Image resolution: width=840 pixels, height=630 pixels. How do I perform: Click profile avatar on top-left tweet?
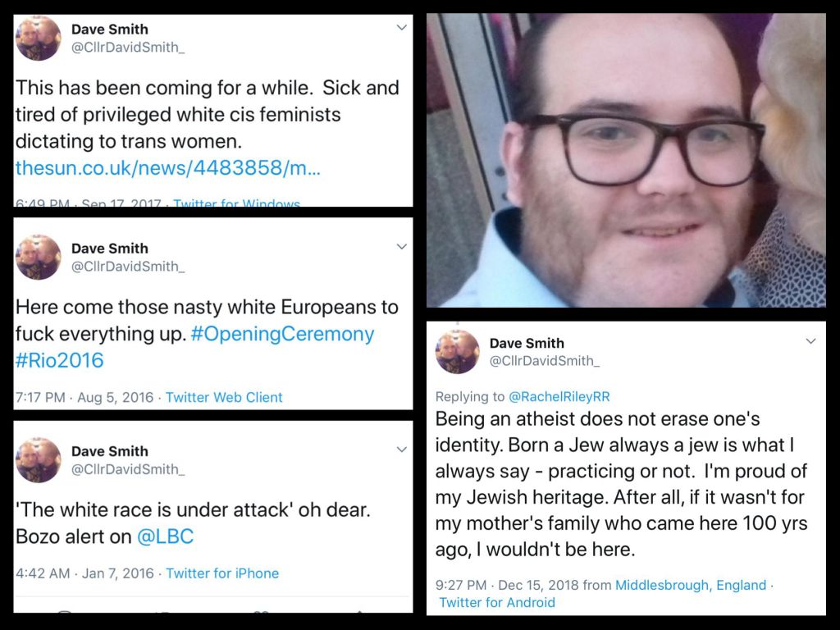pyautogui.click(x=38, y=38)
